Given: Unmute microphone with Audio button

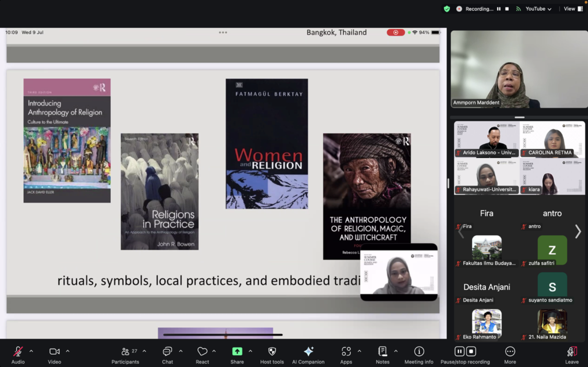Looking at the screenshot, I should coord(18,352).
